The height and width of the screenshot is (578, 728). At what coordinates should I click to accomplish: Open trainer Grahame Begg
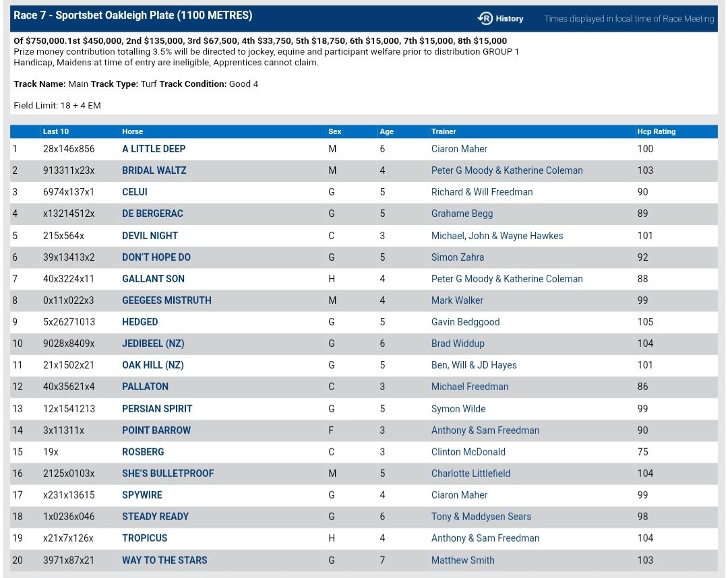(x=462, y=214)
